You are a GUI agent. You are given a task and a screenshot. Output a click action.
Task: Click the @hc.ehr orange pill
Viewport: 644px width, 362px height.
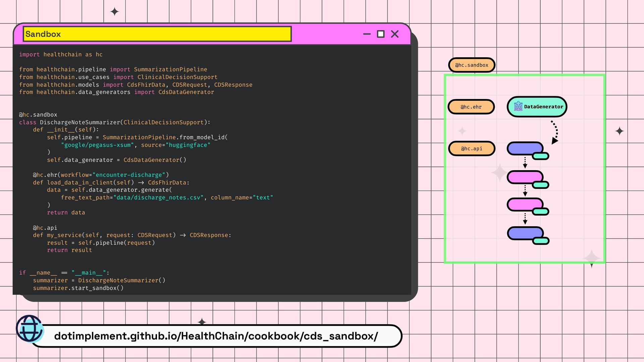tap(471, 107)
